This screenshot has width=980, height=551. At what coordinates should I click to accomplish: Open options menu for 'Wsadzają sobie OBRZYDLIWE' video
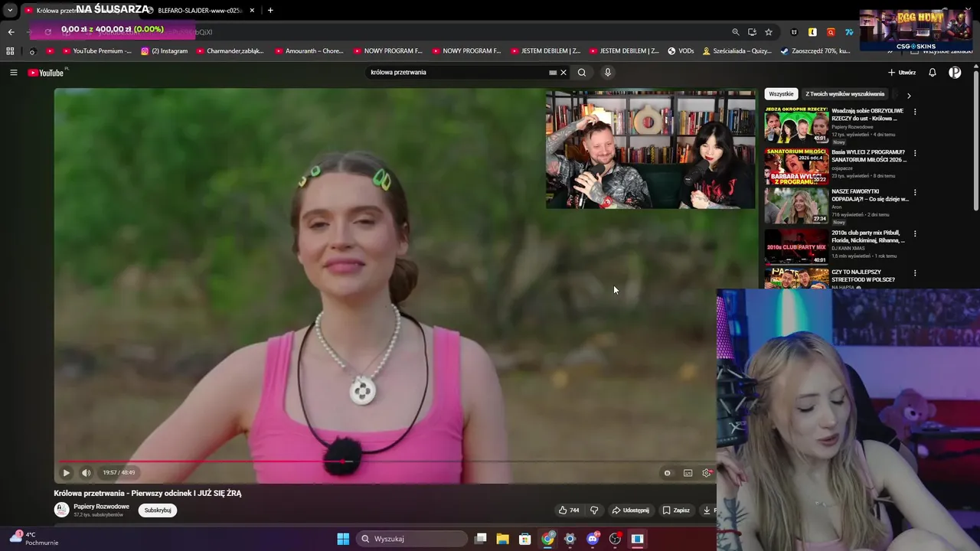(915, 112)
